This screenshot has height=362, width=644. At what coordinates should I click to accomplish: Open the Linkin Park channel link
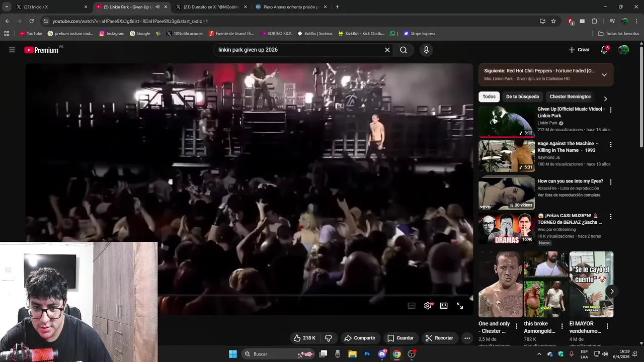pos(547,123)
